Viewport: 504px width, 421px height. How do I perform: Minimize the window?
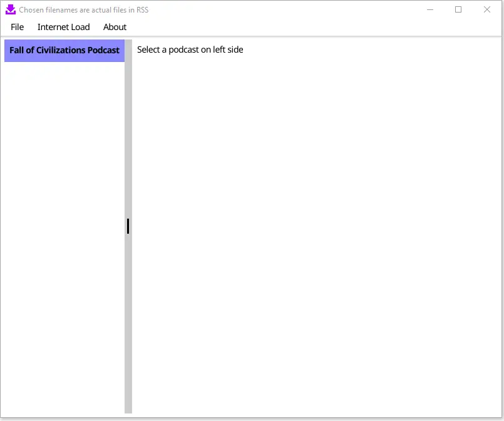point(429,9)
